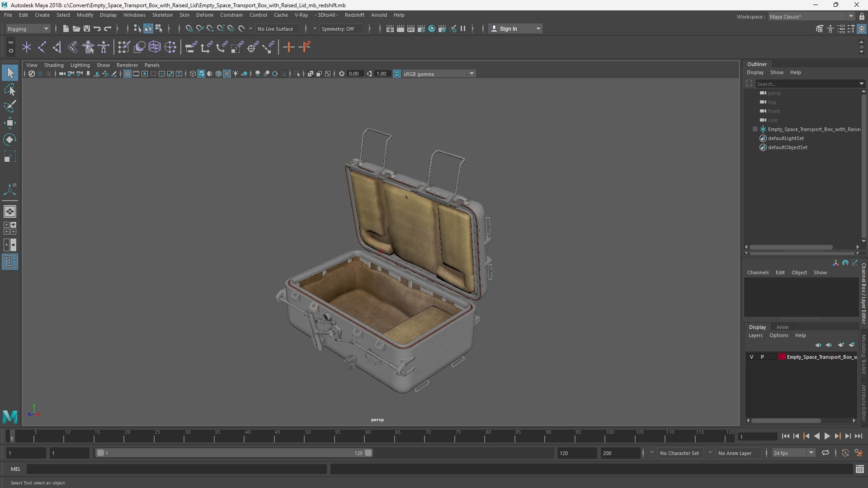868x488 pixels.
Task: Toggle layer visibility V for Empty_Space_Transport_Box layer
Action: coord(751,357)
